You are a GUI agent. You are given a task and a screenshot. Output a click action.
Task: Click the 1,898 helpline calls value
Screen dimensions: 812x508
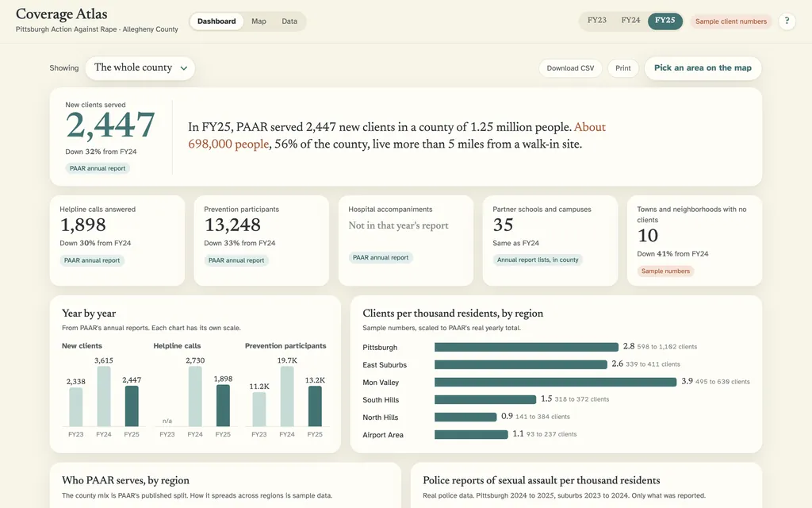[x=82, y=225]
